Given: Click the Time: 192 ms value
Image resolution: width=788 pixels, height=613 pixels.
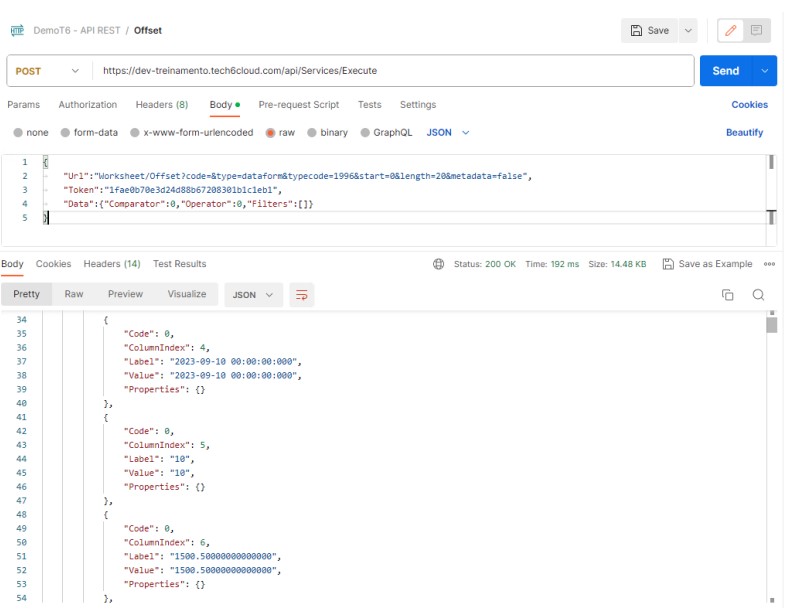Looking at the screenshot, I should coord(552,264).
